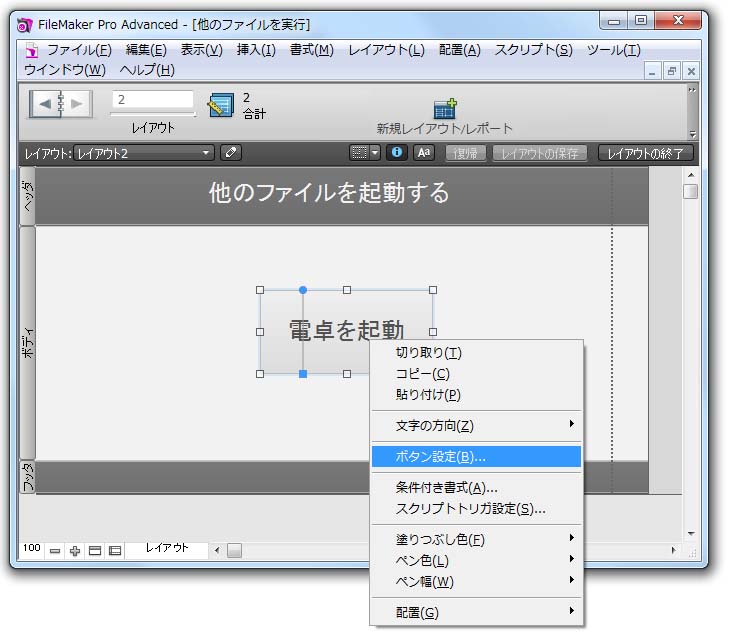Image resolution: width=729 pixels, height=635 pixels.
Task: Click the FileMaker document icon in menu bar
Action: click(x=32, y=50)
